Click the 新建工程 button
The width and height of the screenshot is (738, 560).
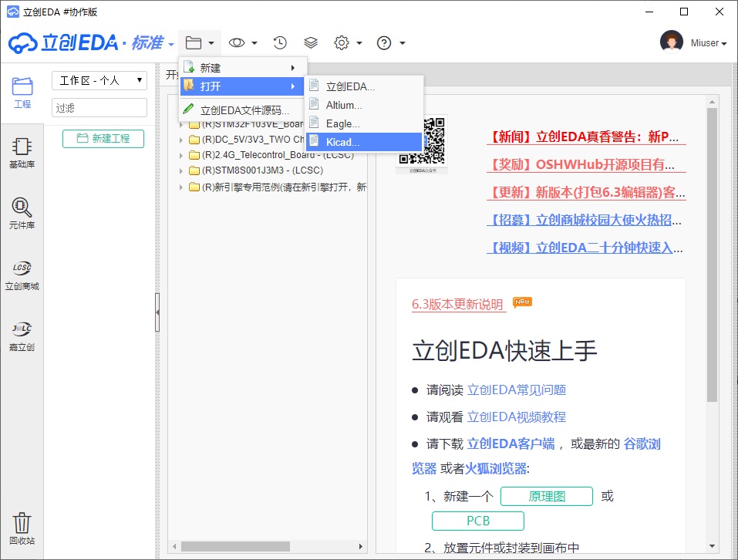[x=103, y=138]
